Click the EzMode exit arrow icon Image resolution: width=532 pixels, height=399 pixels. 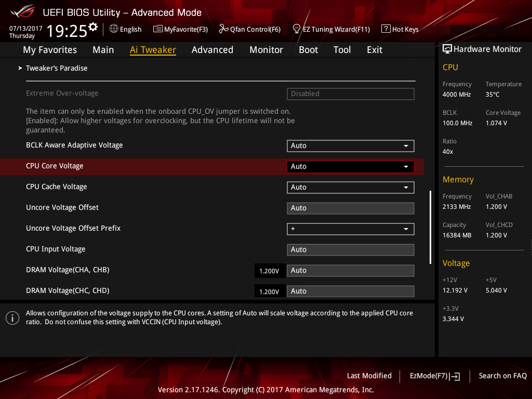455,376
